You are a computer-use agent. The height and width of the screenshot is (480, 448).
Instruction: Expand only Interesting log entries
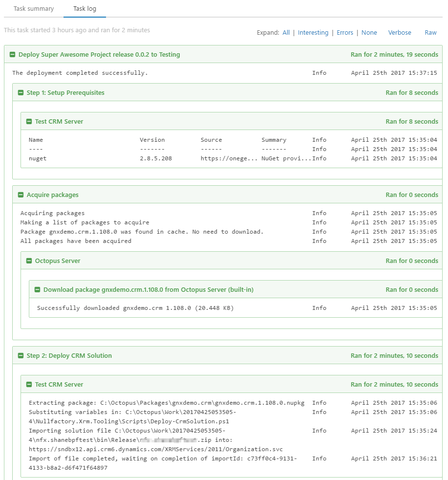(313, 33)
